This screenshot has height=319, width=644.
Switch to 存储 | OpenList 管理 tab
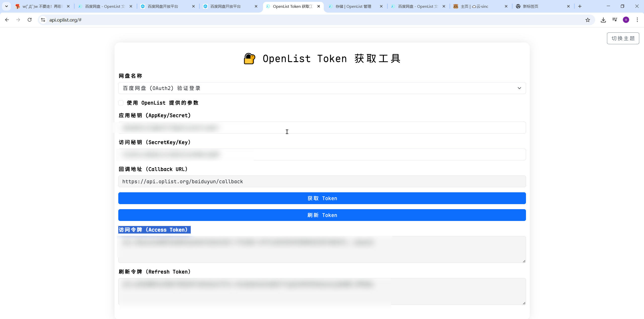click(353, 6)
